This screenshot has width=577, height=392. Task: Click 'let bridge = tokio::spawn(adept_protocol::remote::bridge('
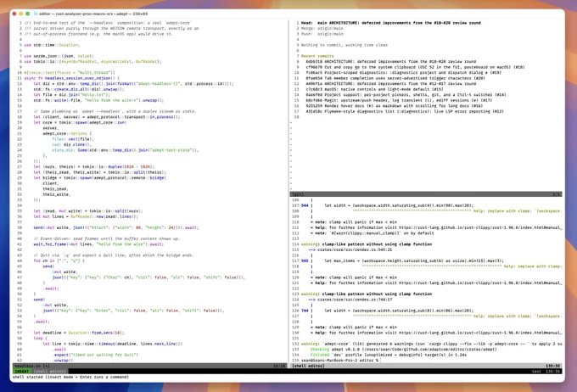(100, 177)
